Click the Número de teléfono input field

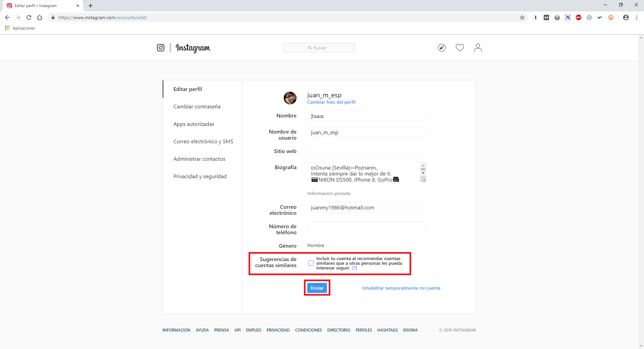click(367, 227)
